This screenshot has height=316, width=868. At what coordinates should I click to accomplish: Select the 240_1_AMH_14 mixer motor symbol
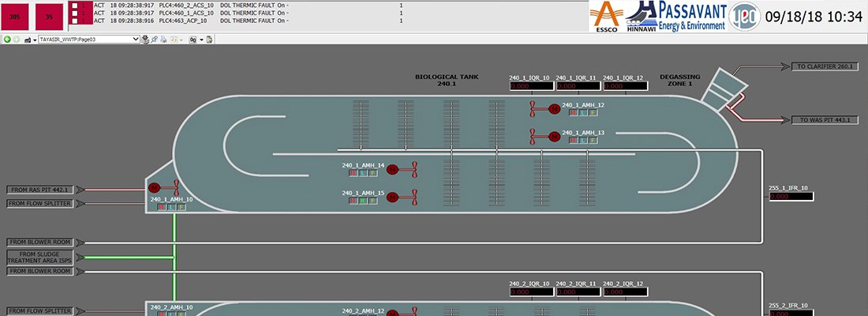coord(392,169)
